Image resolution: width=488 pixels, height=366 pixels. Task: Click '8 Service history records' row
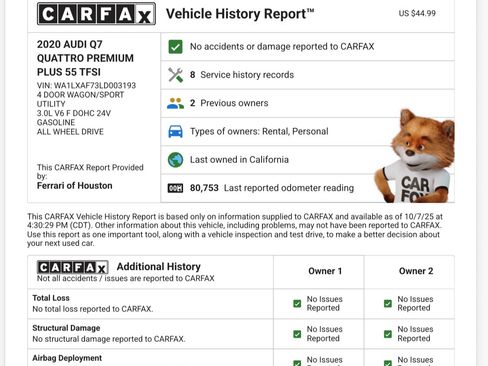[307, 75]
